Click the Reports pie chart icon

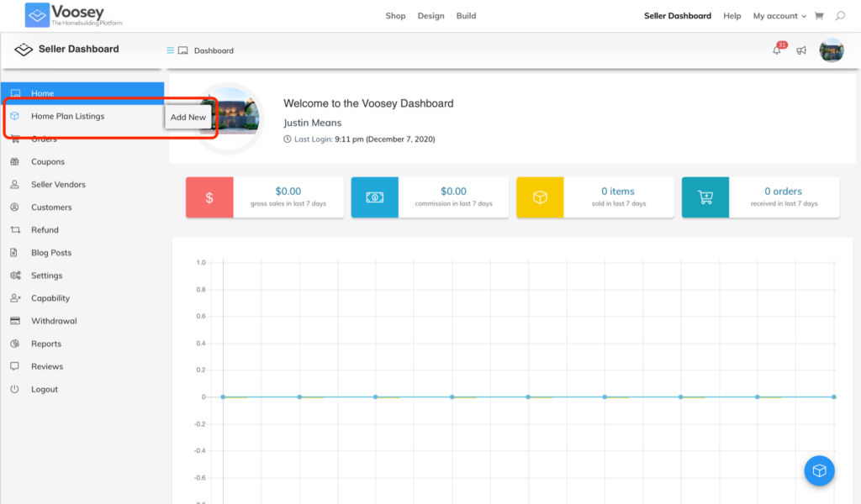(x=15, y=344)
